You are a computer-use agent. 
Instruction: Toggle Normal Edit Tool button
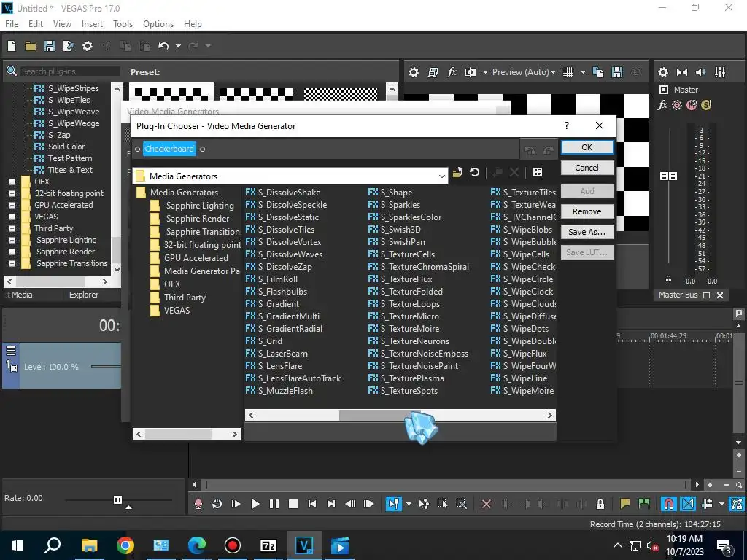click(393, 504)
